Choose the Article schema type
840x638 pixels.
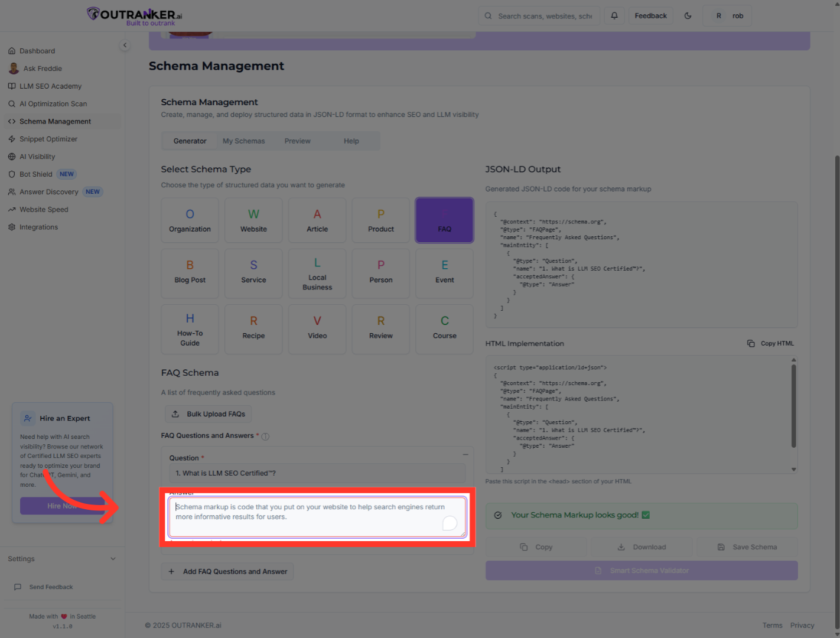[317, 220]
